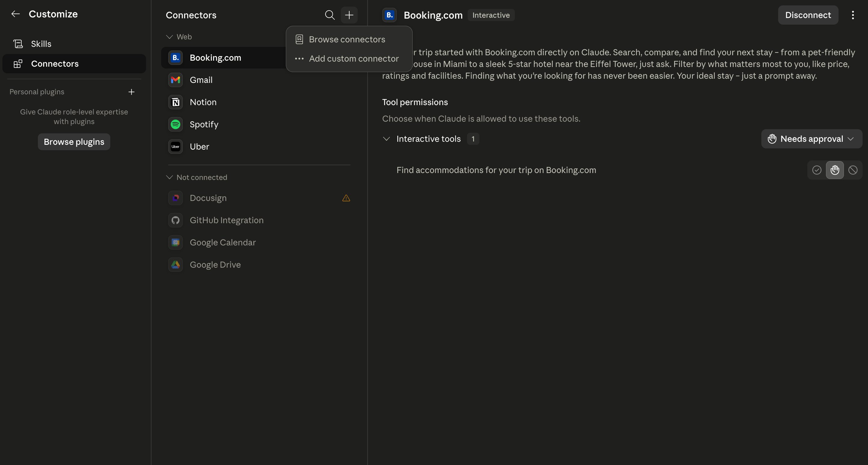Search connectors with the magnifier icon
This screenshot has height=465, width=868.
[x=329, y=15]
